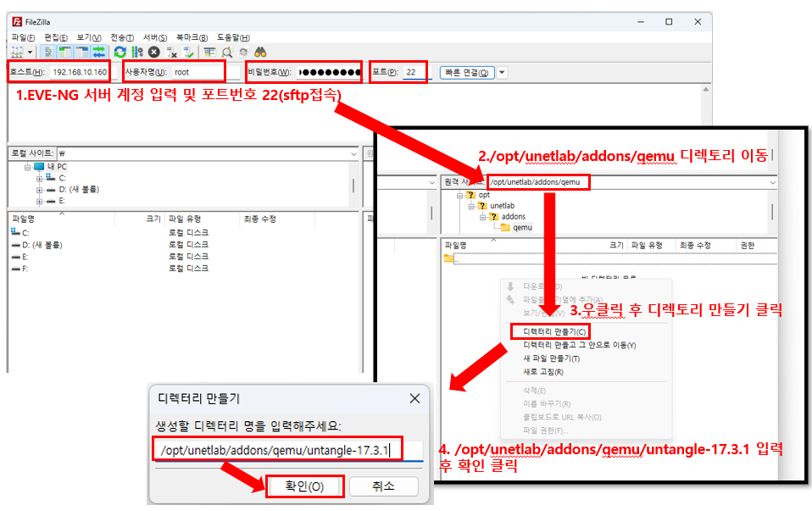Collapse the addons remote tree node

click(x=482, y=217)
